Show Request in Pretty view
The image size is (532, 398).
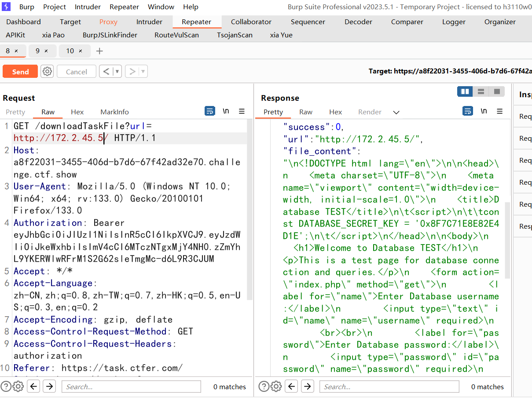click(15, 112)
